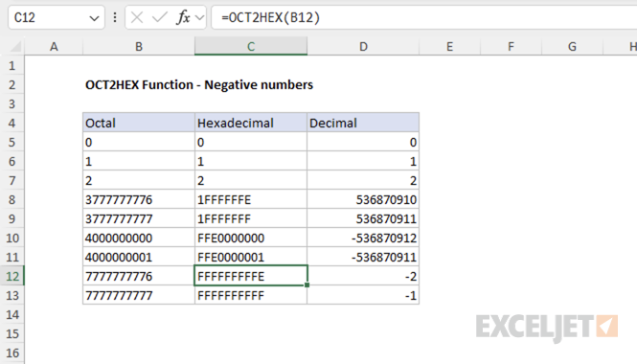Screen dimensions: 637x364
Task: Select column E header
Action: [449, 46]
